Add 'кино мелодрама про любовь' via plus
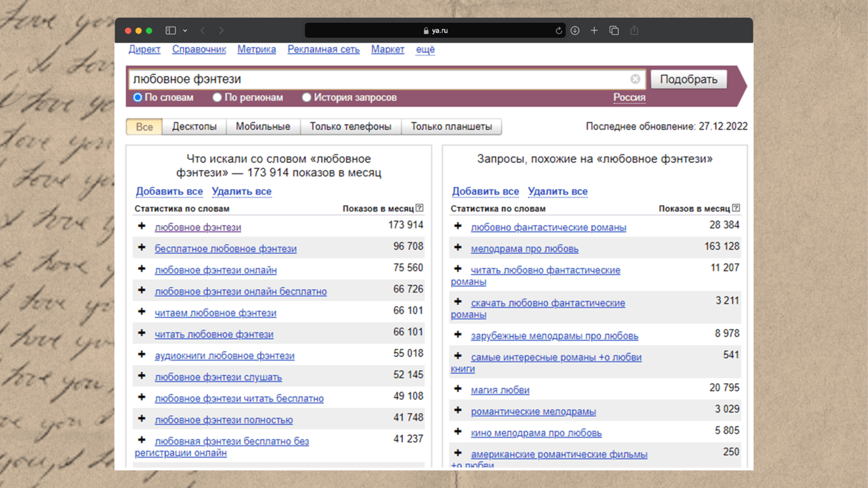 point(458,432)
